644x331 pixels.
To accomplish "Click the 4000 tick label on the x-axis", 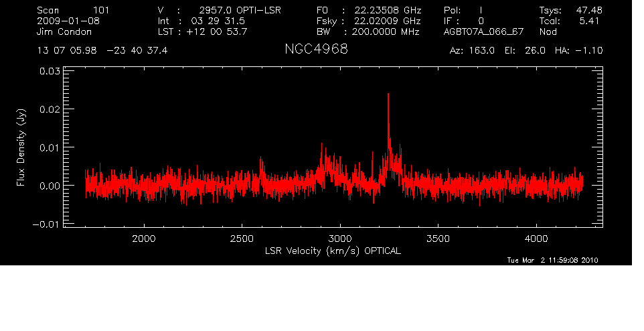I will click(536, 239).
